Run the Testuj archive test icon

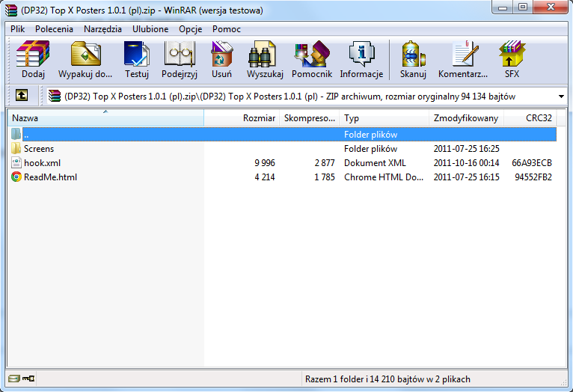click(x=137, y=59)
